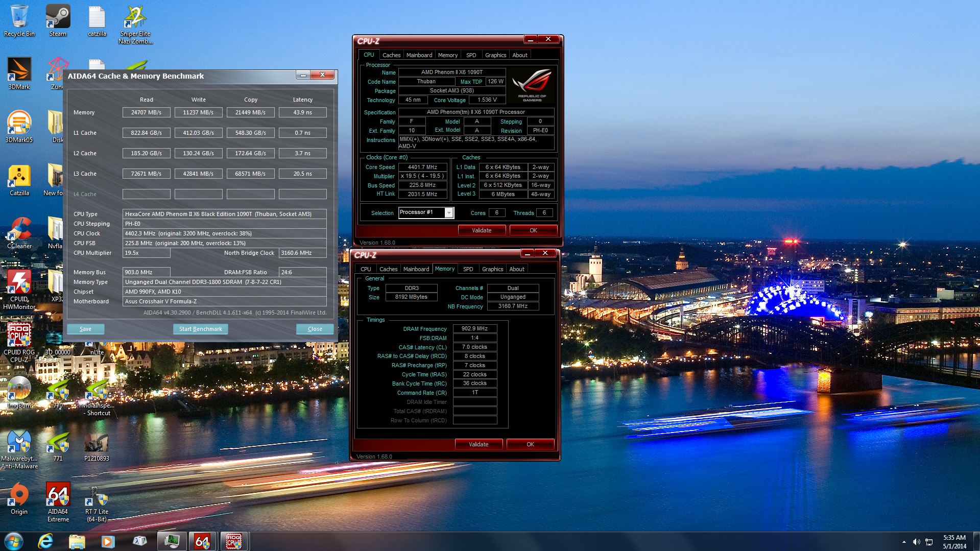Select the desktop icon labeled 771
This screenshot has width=980, height=551.
pyautogui.click(x=58, y=446)
